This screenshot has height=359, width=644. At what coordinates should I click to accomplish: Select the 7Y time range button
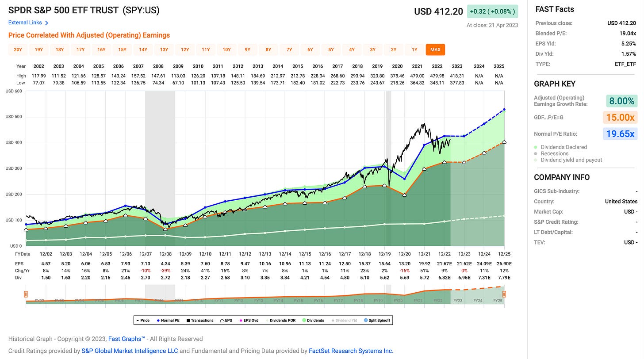pos(289,50)
